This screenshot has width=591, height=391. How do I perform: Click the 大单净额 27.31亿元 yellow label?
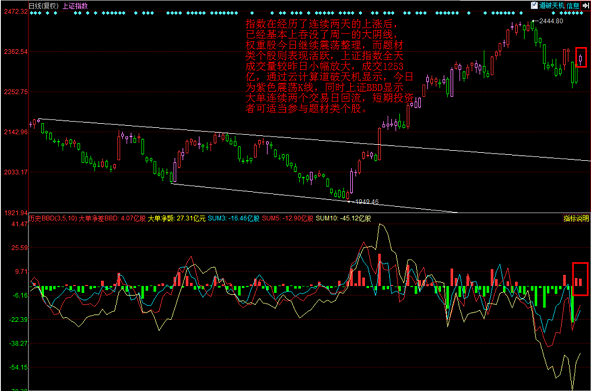(176, 218)
